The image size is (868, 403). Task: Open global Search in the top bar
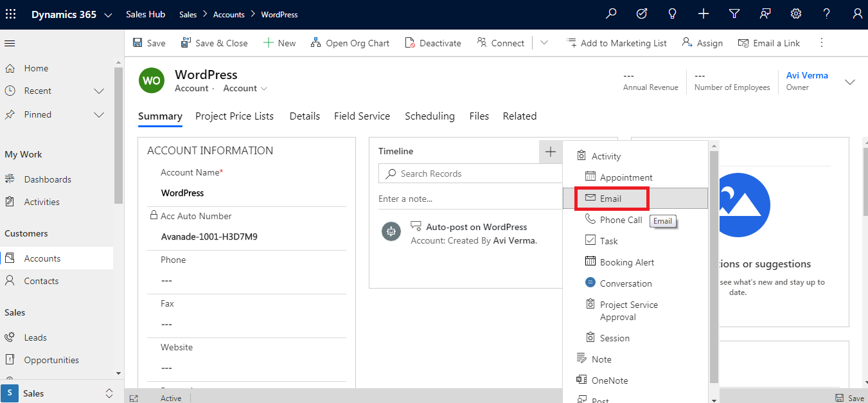pos(610,13)
